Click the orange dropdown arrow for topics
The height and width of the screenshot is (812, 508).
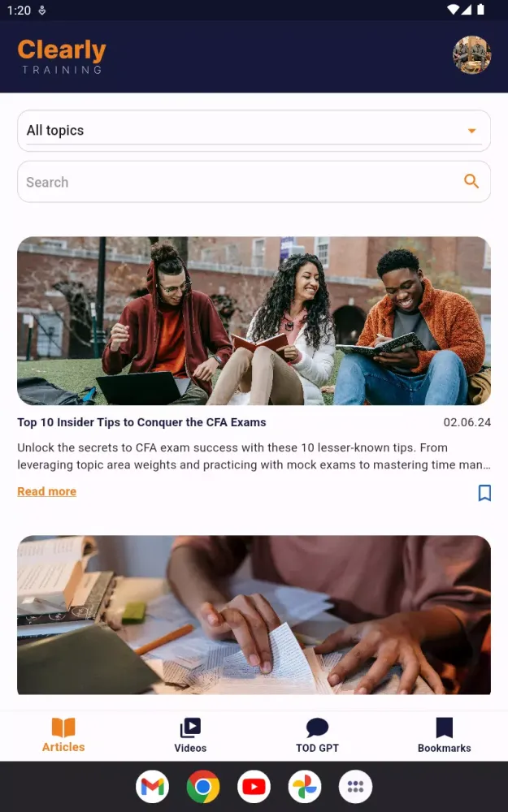(471, 131)
